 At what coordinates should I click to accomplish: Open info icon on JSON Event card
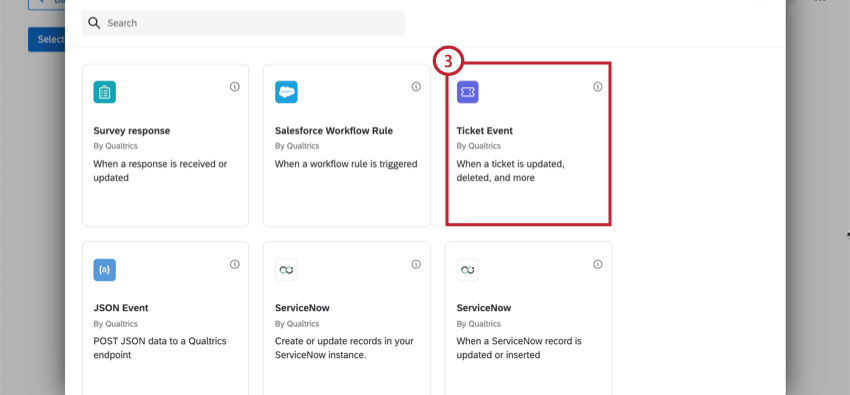pos(235,264)
